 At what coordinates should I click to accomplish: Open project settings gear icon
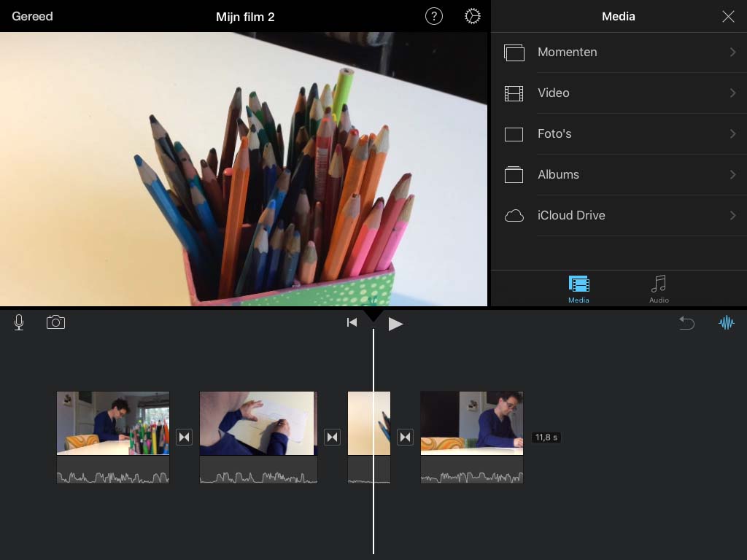click(x=473, y=16)
